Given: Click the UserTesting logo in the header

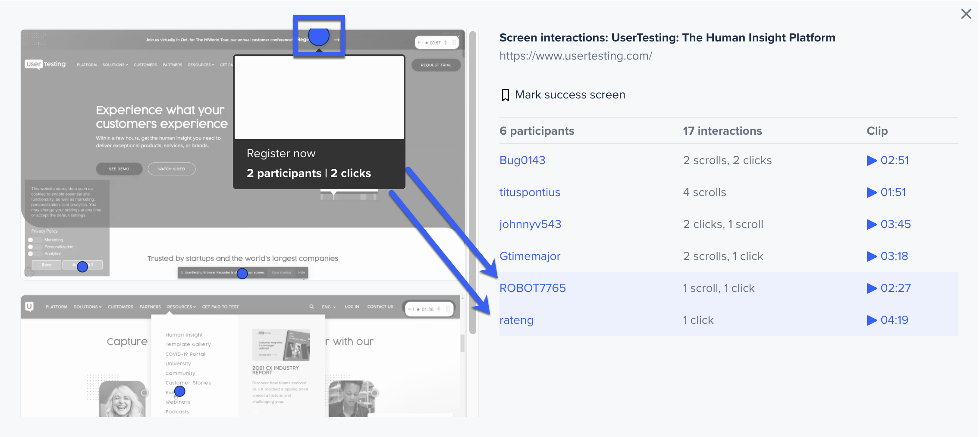Looking at the screenshot, I should [x=45, y=64].
